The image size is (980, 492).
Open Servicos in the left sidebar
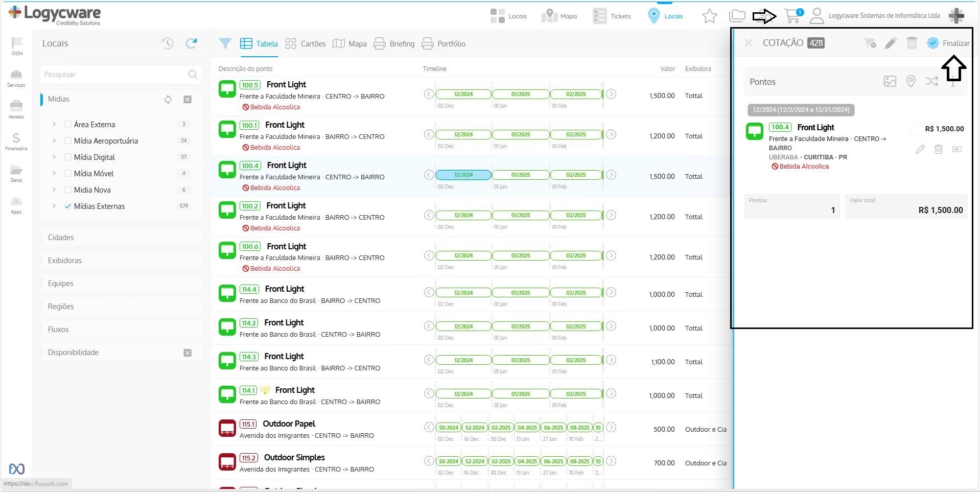click(16, 78)
